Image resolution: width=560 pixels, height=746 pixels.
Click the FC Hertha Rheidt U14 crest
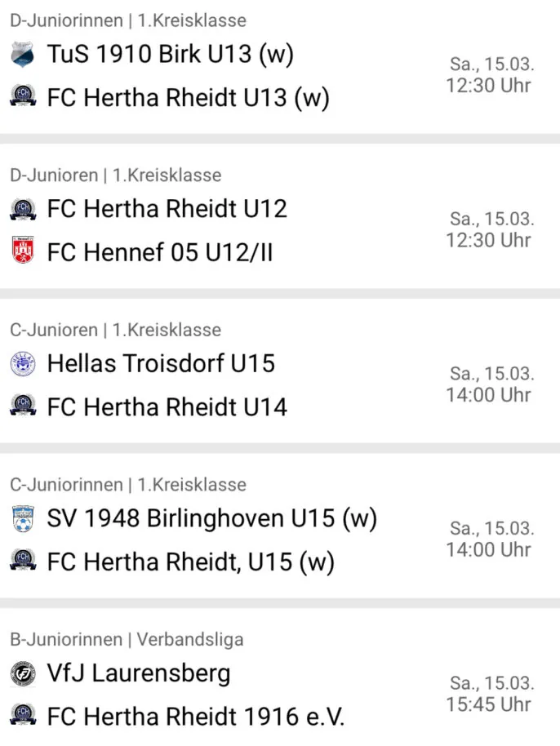point(23,406)
